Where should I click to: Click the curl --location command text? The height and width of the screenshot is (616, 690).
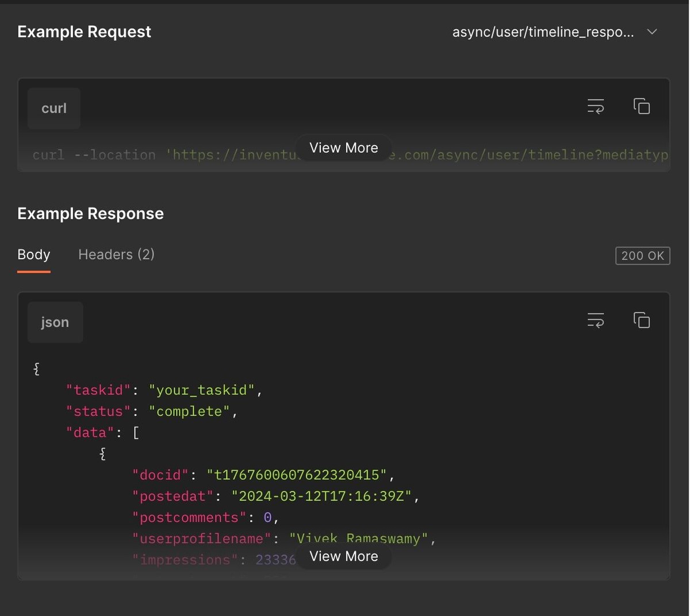(94, 155)
